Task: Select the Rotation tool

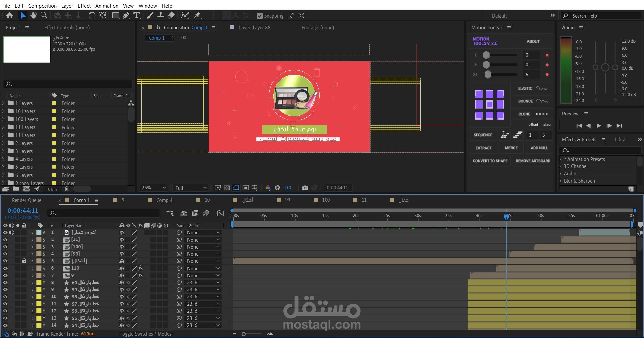Action: (x=92, y=15)
